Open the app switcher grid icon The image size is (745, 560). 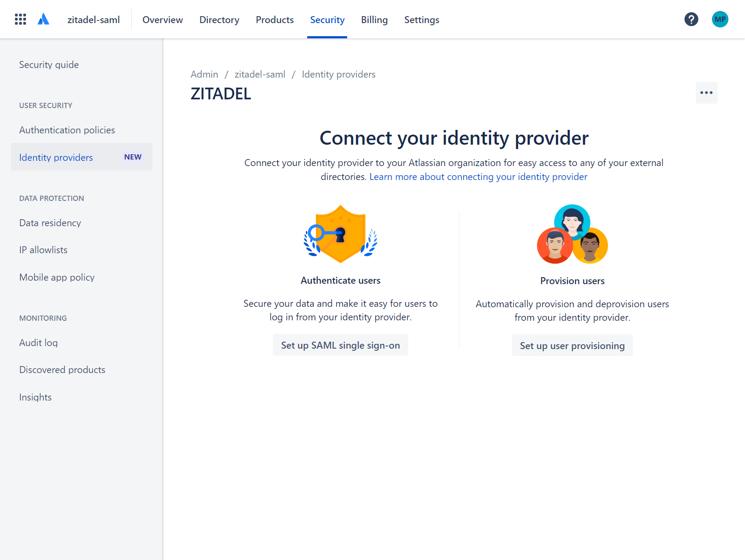20,19
